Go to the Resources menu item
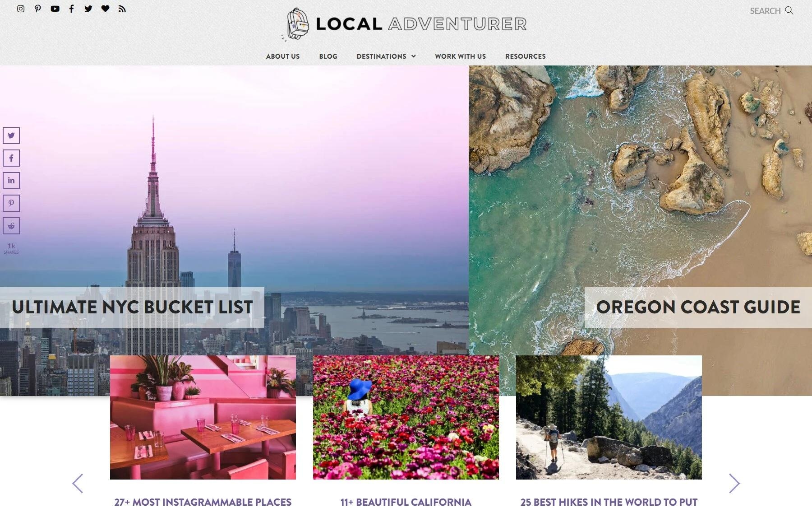The image size is (812, 508). pyautogui.click(x=526, y=56)
